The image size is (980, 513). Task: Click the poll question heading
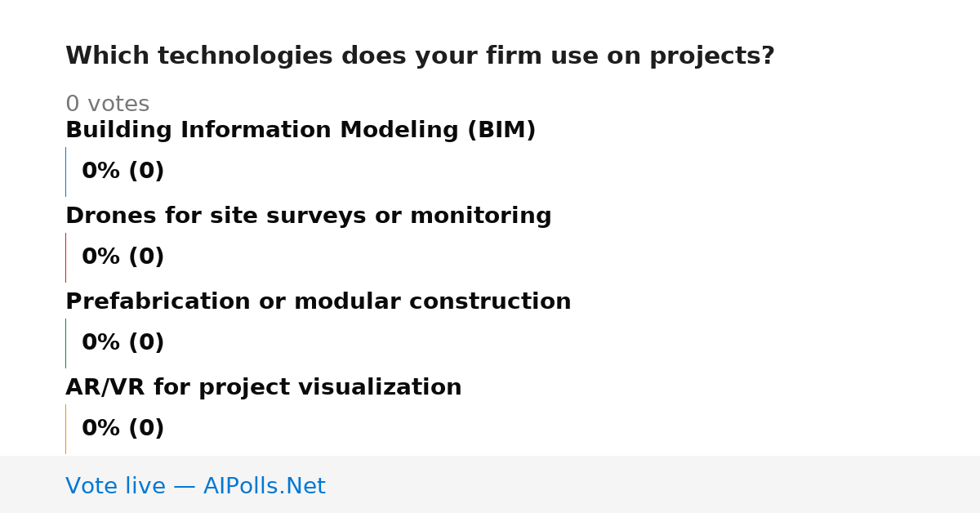pyautogui.click(x=420, y=56)
